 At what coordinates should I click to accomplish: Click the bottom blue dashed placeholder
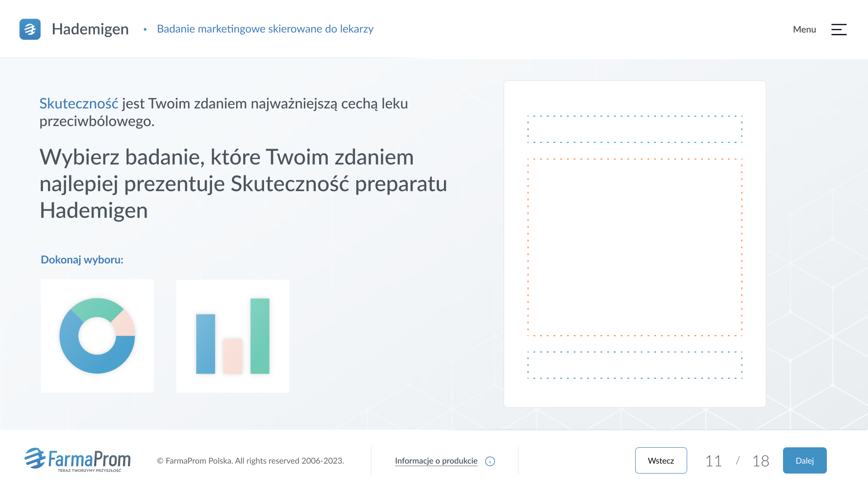pyautogui.click(x=635, y=365)
